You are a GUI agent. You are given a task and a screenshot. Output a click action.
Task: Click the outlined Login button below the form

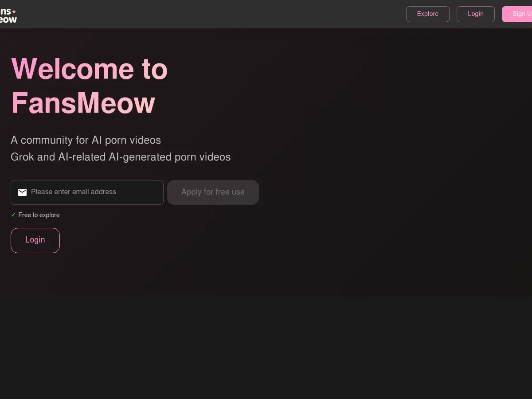point(35,240)
